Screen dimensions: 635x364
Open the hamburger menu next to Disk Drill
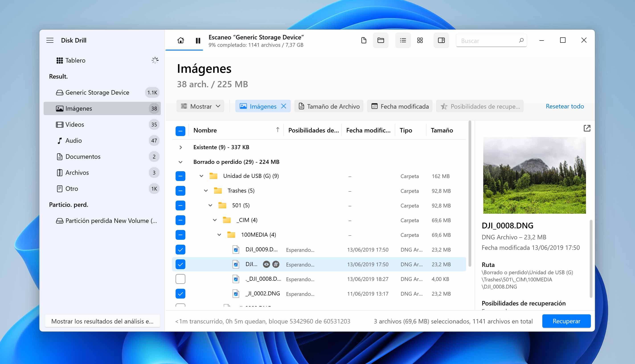pyautogui.click(x=50, y=40)
